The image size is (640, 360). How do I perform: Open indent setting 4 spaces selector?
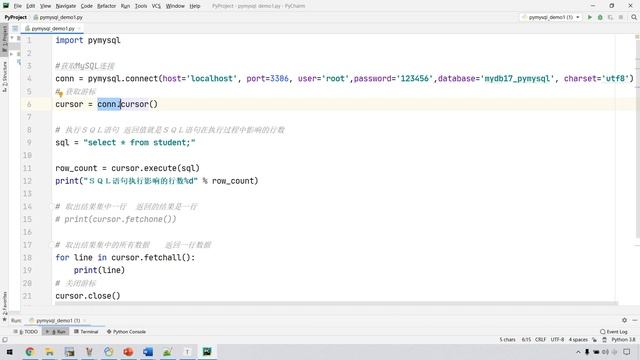(x=578, y=340)
